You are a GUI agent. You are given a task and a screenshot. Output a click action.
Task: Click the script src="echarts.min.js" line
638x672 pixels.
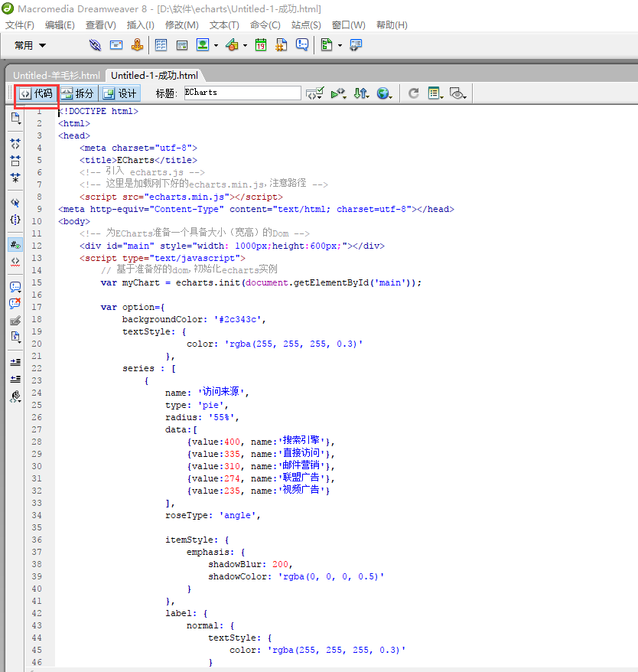point(181,197)
